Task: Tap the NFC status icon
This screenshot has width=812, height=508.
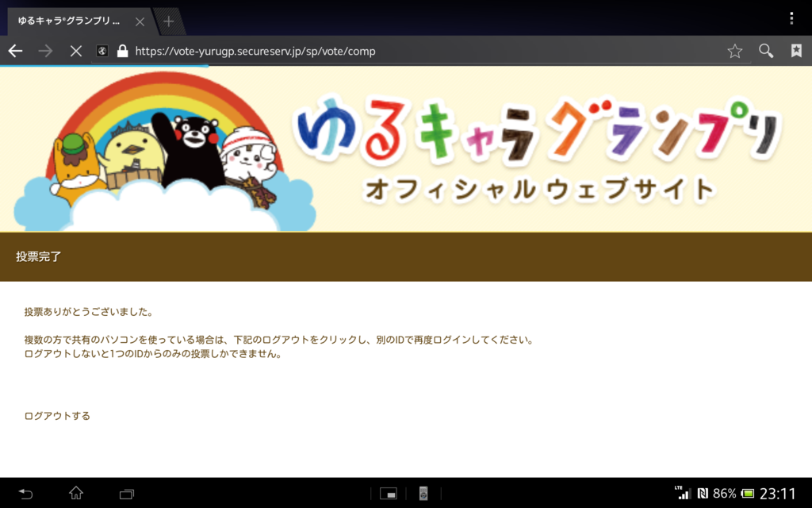Action: coord(703,493)
